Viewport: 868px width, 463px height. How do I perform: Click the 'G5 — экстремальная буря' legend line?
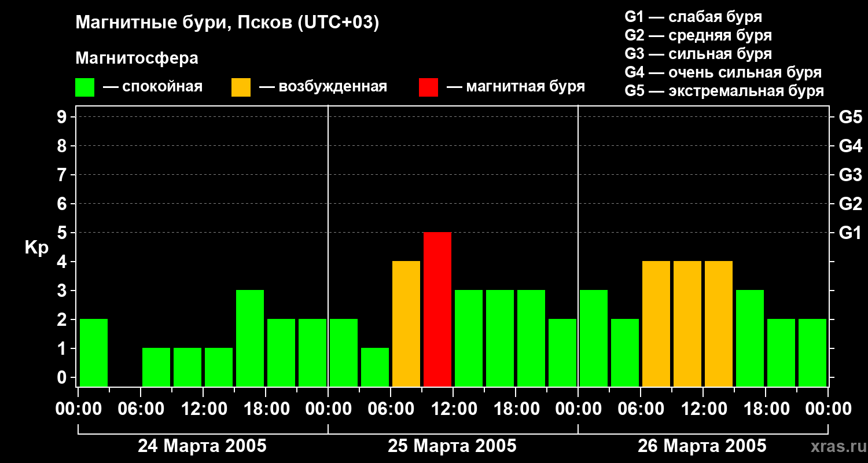pyautogui.click(x=724, y=91)
